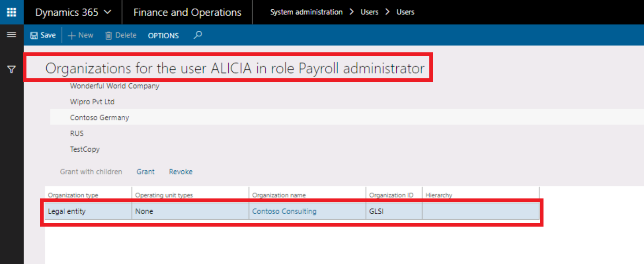Navigate to System administration breadcrumb
Screen dimensions: 644x264
coord(306,12)
